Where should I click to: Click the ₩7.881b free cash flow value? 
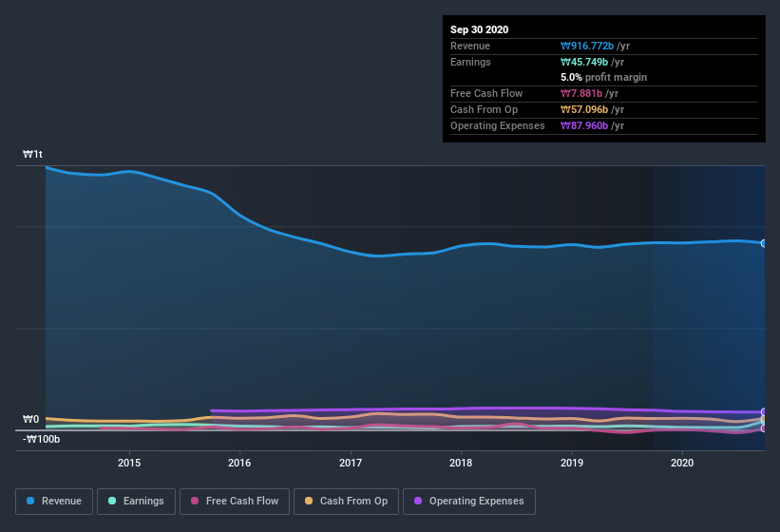tap(581, 93)
